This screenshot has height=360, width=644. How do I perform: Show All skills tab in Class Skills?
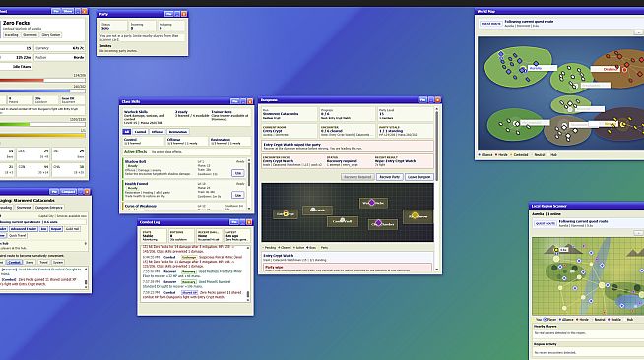point(126,132)
